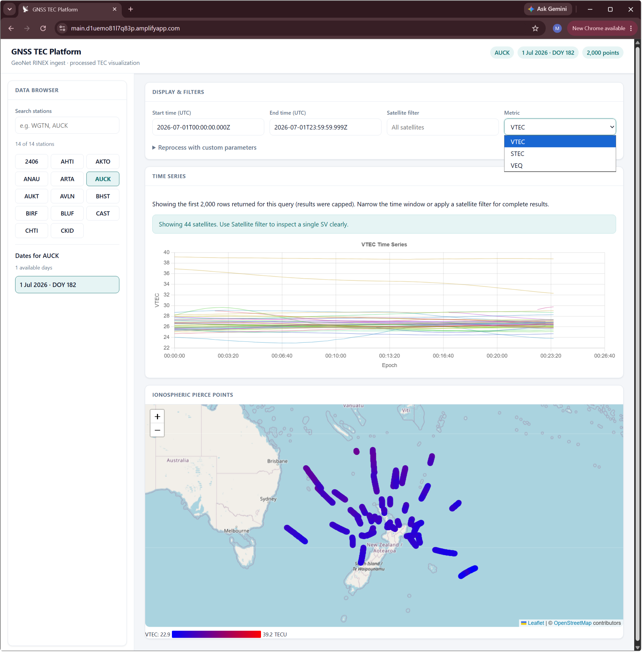
Task: Select station BIRF
Action: (32, 214)
